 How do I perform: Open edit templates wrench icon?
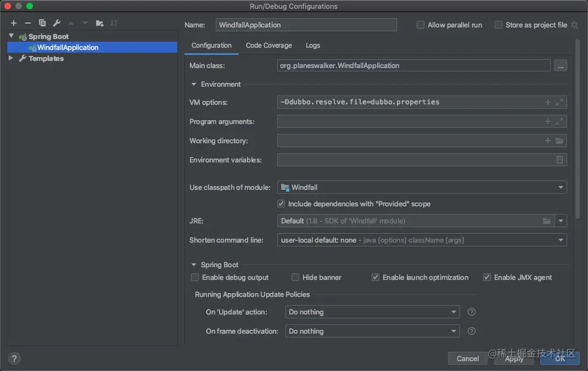coord(57,23)
